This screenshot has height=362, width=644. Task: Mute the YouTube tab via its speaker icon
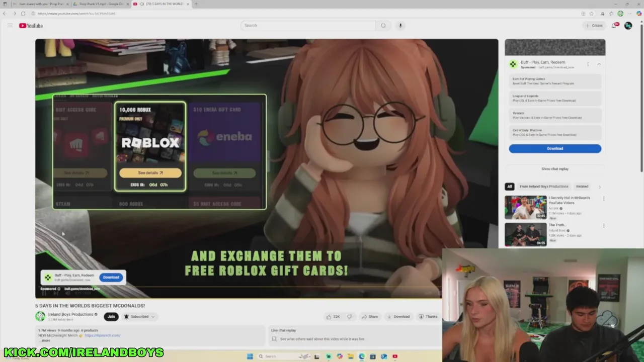coord(141,4)
